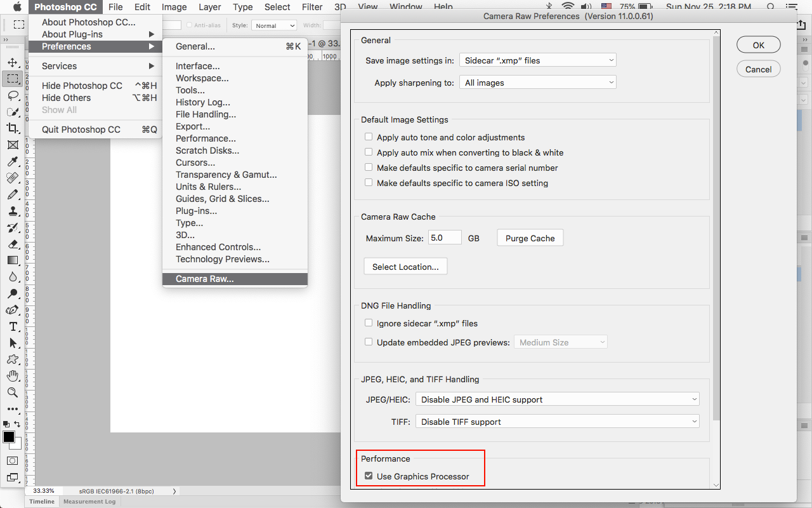Select the Hand tool

tap(12, 376)
